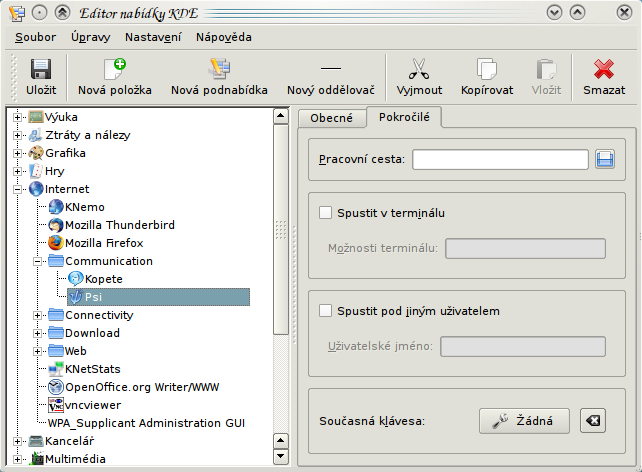Enable Spustit v terminálu checkbox
The image size is (642, 472).
pos(325,213)
